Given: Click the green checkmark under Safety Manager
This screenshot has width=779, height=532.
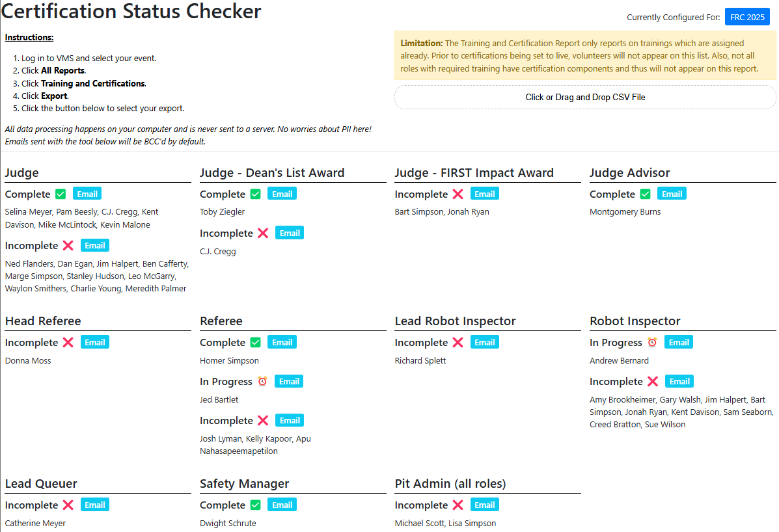Looking at the screenshot, I should coord(255,505).
